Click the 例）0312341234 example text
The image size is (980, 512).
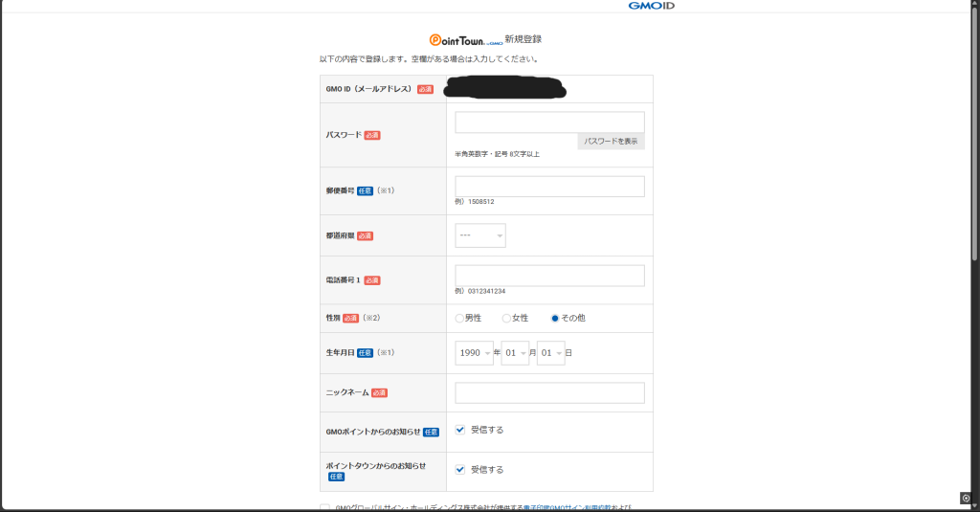click(x=480, y=291)
